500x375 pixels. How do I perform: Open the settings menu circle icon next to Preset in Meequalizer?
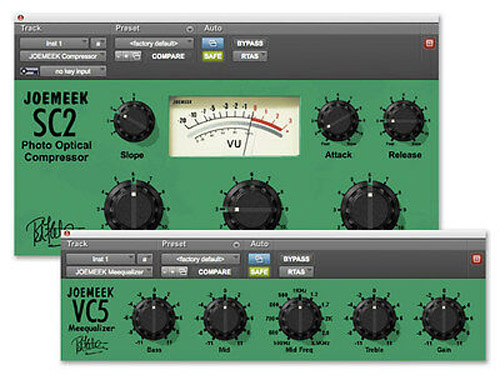236,245
